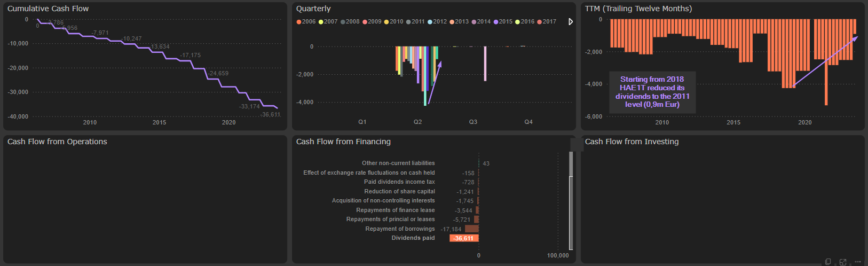The width and height of the screenshot is (868, 266).
Task: Select the 2006 legend marker
Action: (299, 22)
